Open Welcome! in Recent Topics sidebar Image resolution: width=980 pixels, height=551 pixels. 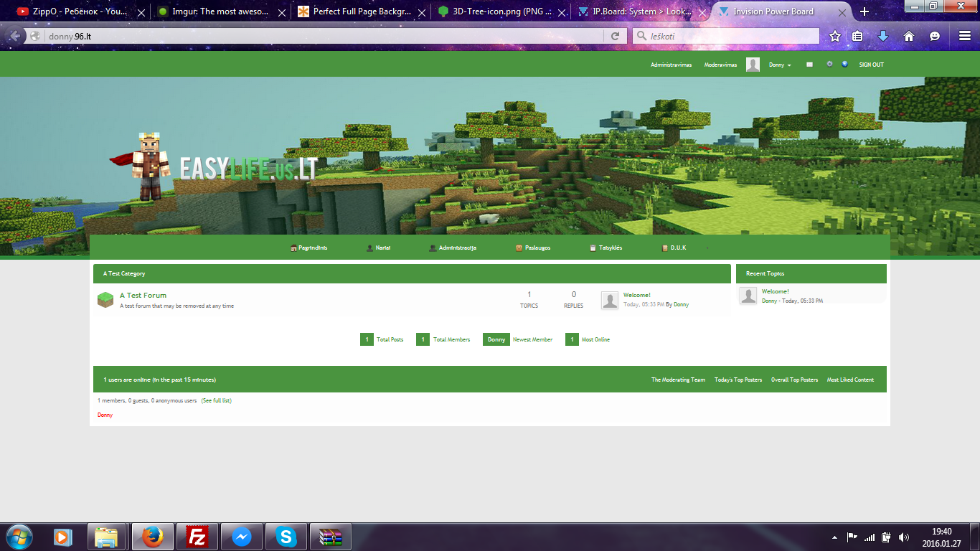pos(776,291)
